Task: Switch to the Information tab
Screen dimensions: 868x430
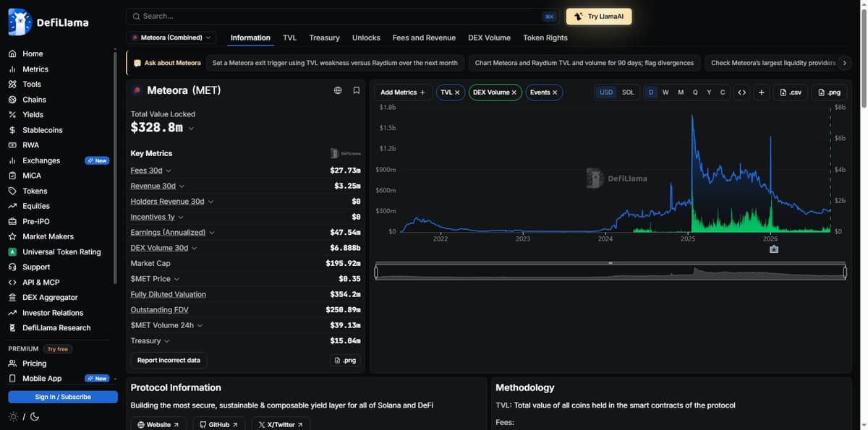Action: pyautogui.click(x=250, y=38)
